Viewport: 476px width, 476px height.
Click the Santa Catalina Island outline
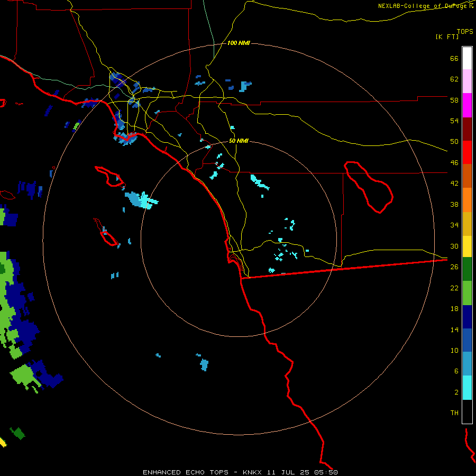pyautogui.click(x=110, y=176)
